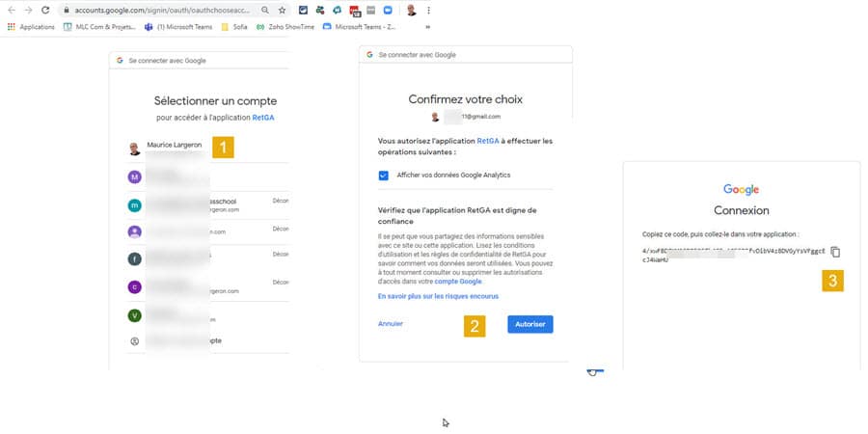
Task: Click the Autoriser button
Action: (530, 324)
